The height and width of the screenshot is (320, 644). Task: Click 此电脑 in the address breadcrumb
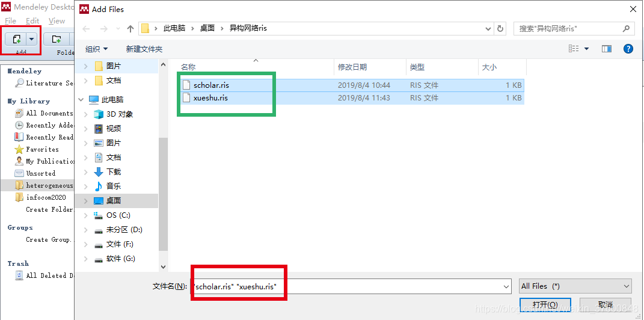pos(174,28)
